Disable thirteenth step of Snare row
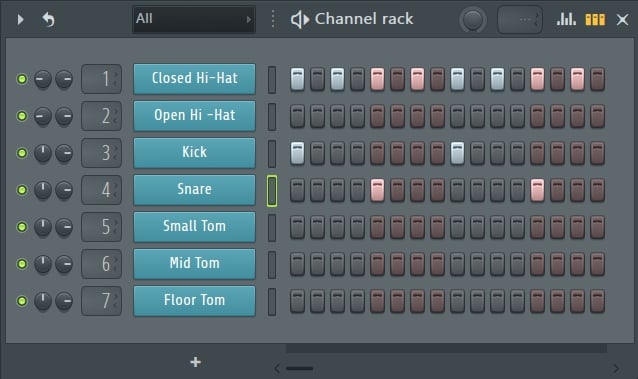The width and height of the screenshot is (638, 379). (537, 190)
